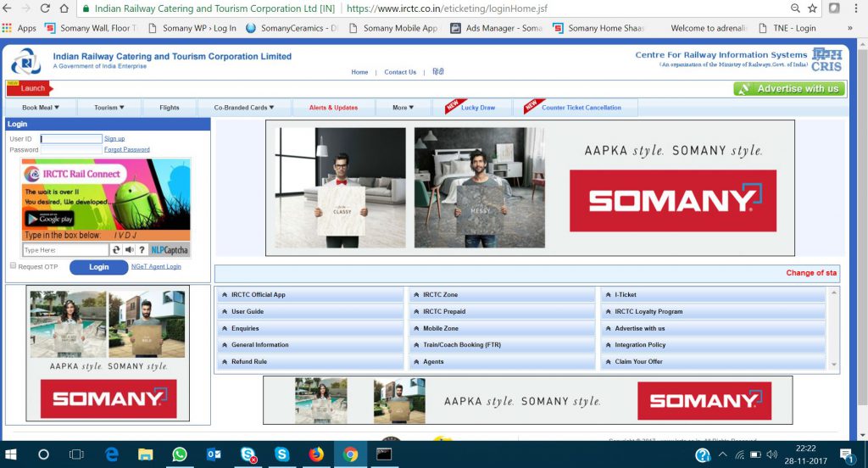Open the zoom magnifier icon in address bar
This screenshot has width=868, height=468.
point(795,8)
